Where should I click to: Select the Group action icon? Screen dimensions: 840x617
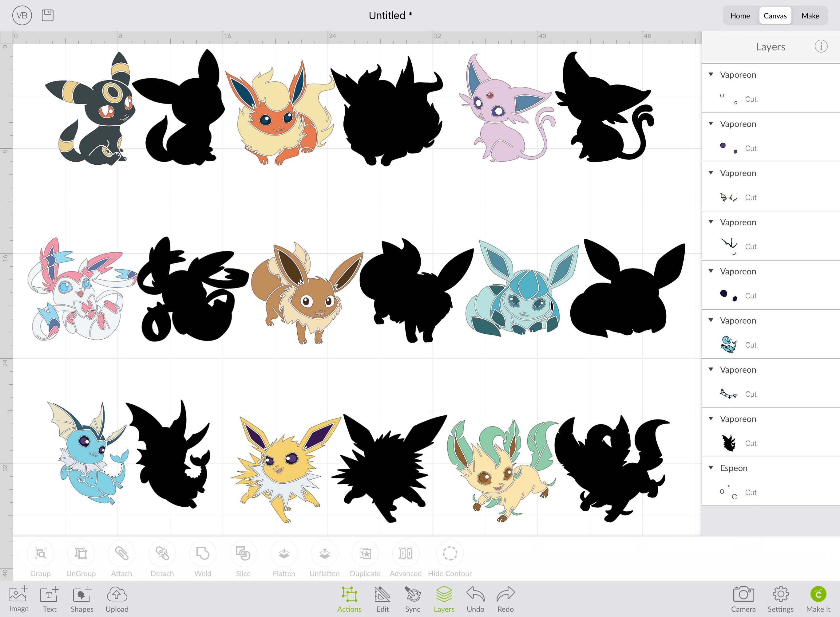(x=40, y=553)
